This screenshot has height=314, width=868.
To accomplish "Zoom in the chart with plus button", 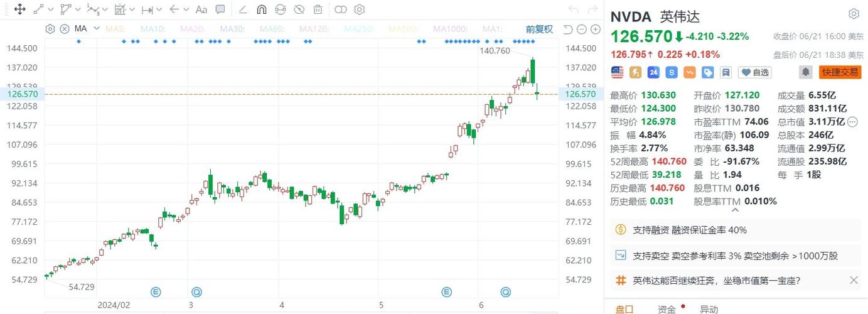I will (x=594, y=29).
